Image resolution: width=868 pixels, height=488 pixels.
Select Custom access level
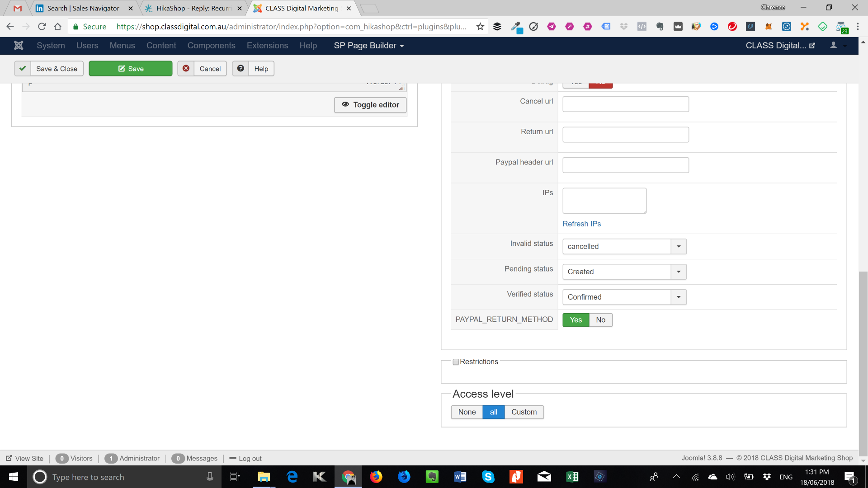tap(524, 412)
